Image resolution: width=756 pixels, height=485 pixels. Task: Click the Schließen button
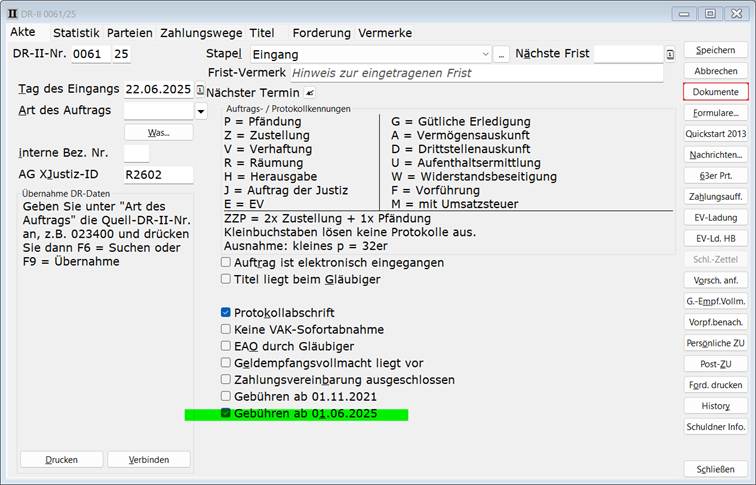716,469
